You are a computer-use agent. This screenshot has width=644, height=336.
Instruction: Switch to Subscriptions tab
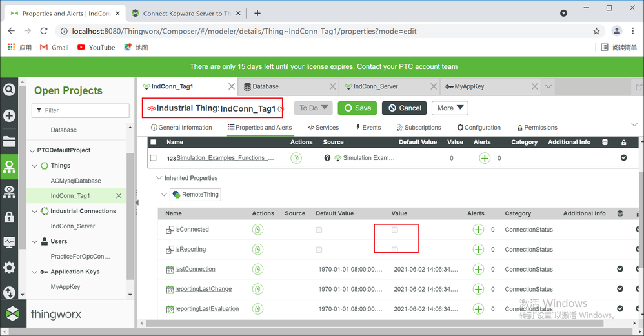coord(419,128)
